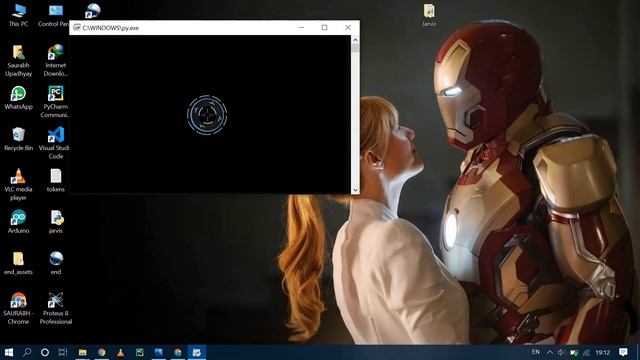The height and width of the screenshot is (360, 640).
Task: Click the py.exe vertical scrollbar thumb
Action: tap(355, 48)
